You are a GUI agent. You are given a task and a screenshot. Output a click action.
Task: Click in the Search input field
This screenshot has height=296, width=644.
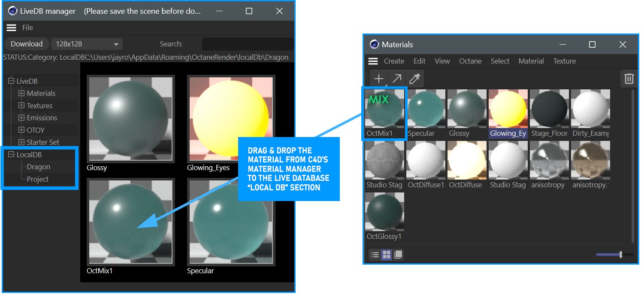(x=248, y=44)
